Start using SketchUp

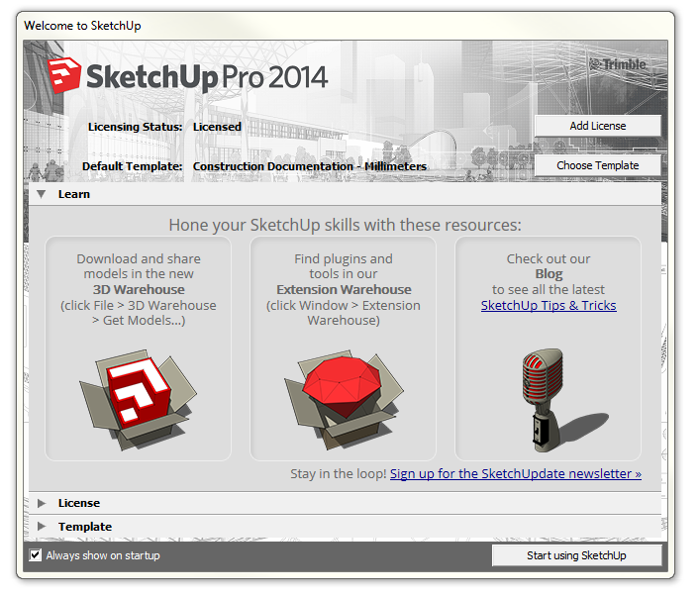click(x=576, y=555)
